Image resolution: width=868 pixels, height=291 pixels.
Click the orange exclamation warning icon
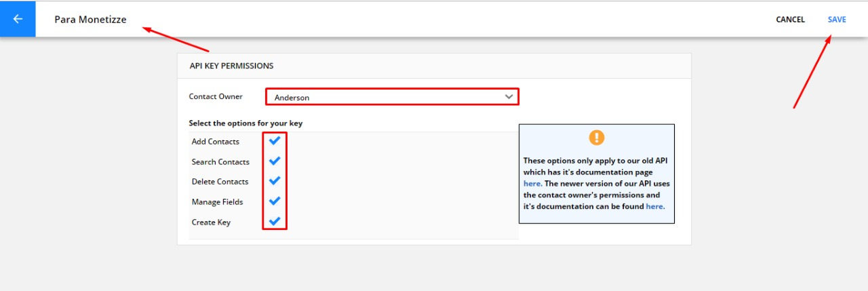pyautogui.click(x=597, y=138)
